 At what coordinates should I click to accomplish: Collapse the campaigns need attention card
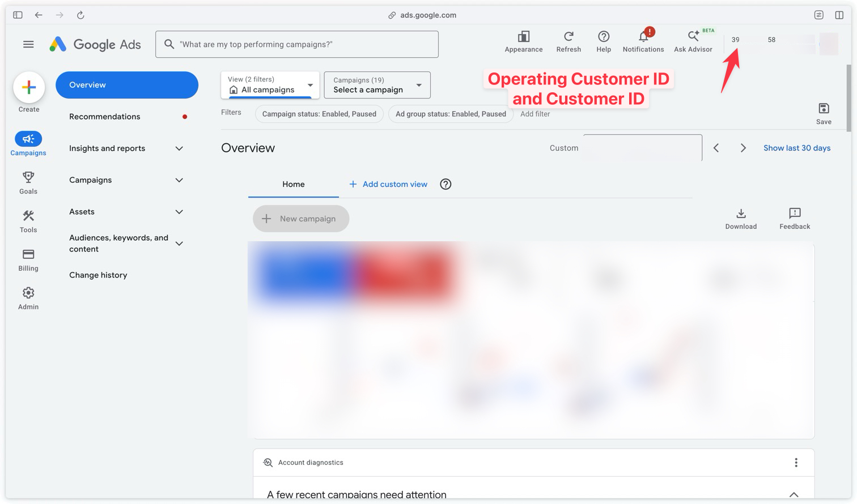click(794, 495)
